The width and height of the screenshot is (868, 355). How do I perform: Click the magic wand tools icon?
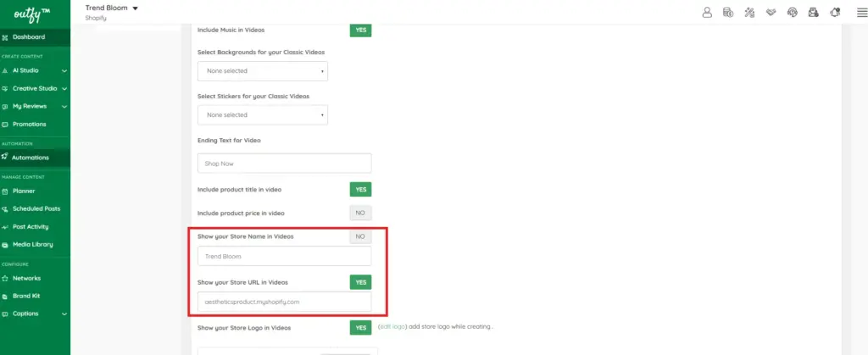point(749,12)
